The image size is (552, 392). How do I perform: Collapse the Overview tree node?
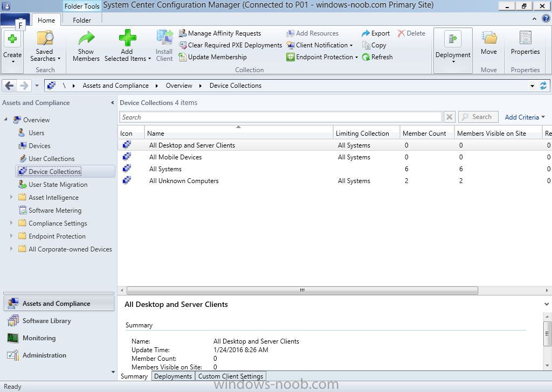coord(5,120)
